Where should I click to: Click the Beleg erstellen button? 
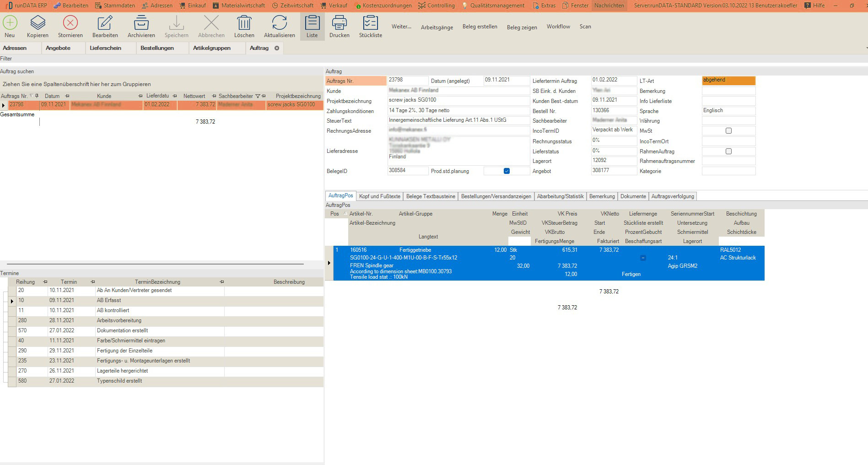480,27
